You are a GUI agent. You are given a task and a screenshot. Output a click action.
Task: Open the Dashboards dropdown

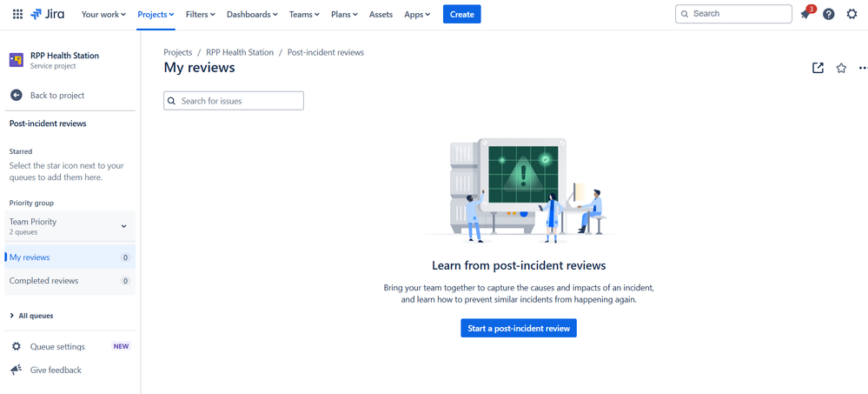(252, 15)
